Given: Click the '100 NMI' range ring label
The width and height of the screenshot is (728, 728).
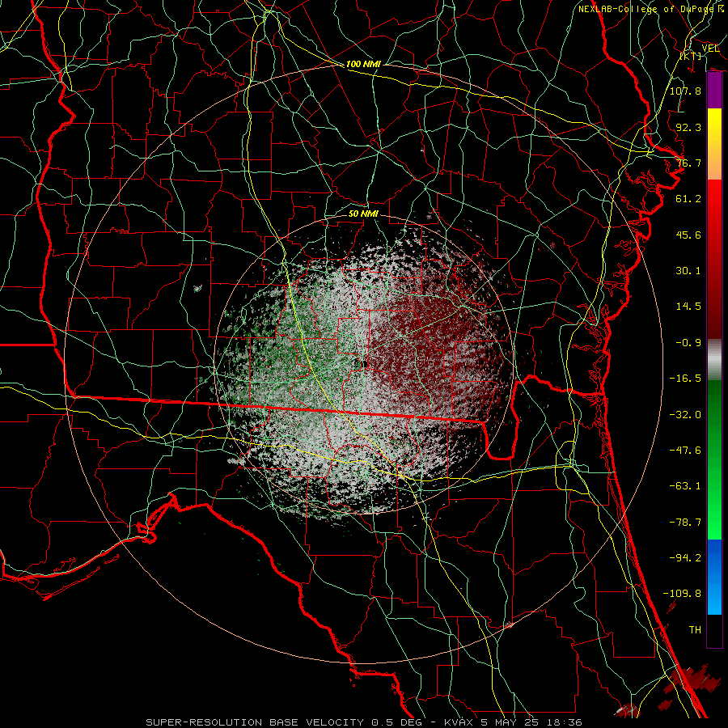Looking at the screenshot, I should coord(363,64).
